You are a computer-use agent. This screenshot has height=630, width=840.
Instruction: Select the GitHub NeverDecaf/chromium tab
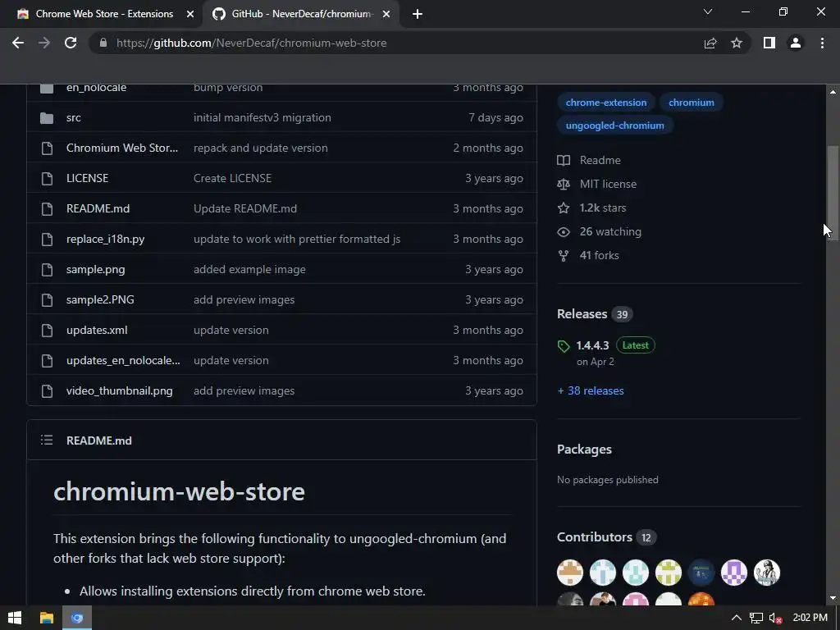click(x=301, y=14)
